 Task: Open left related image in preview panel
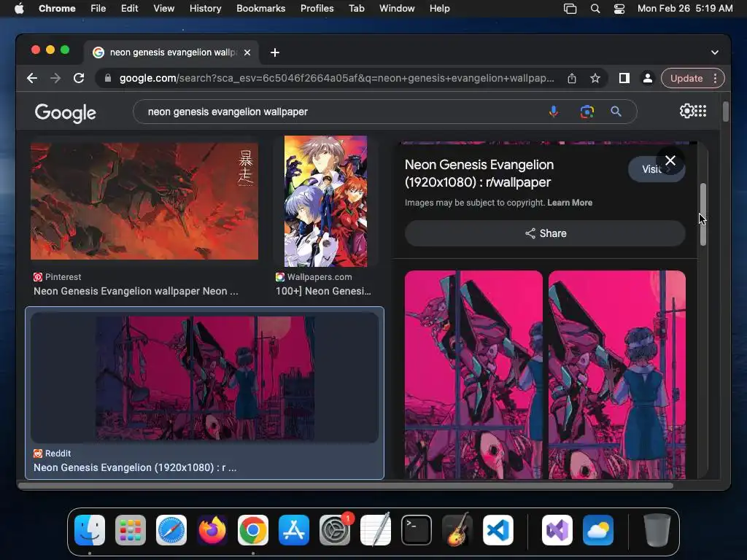pyautogui.click(x=473, y=375)
